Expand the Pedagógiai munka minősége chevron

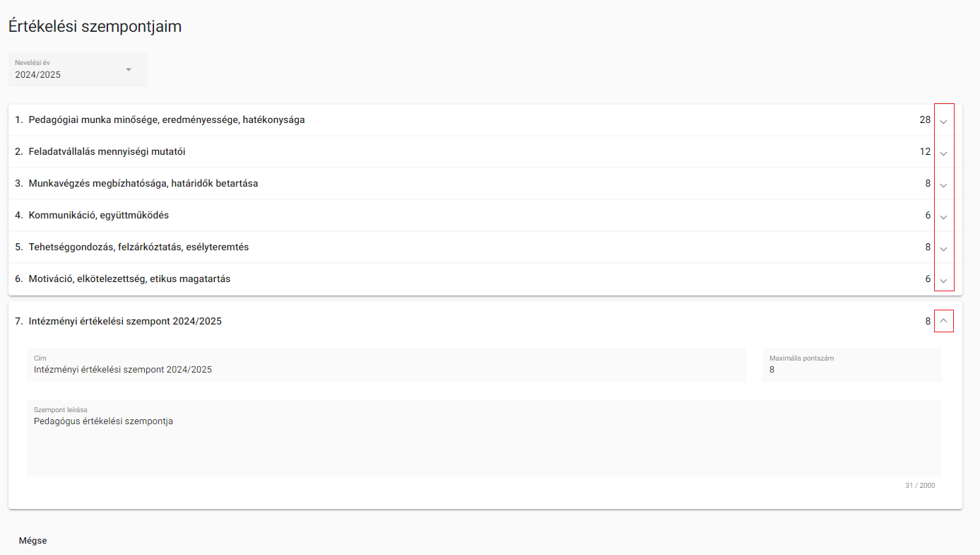(x=943, y=122)
